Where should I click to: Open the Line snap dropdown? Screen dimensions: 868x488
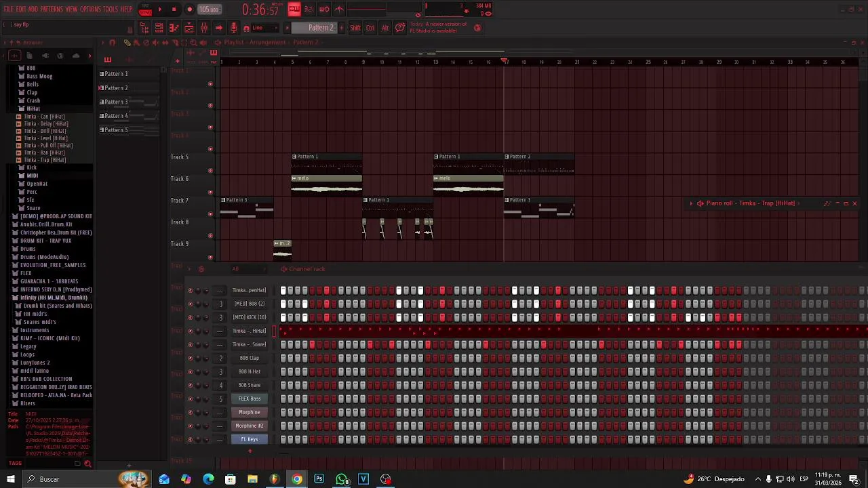(265, 28)
